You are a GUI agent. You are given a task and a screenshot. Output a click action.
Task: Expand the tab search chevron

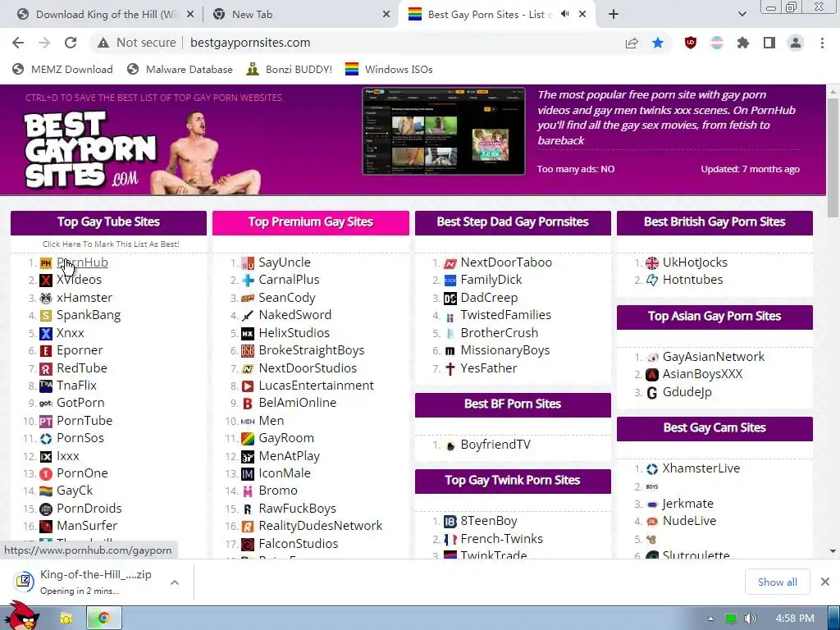pyautogui.click(x=742, y=14)
